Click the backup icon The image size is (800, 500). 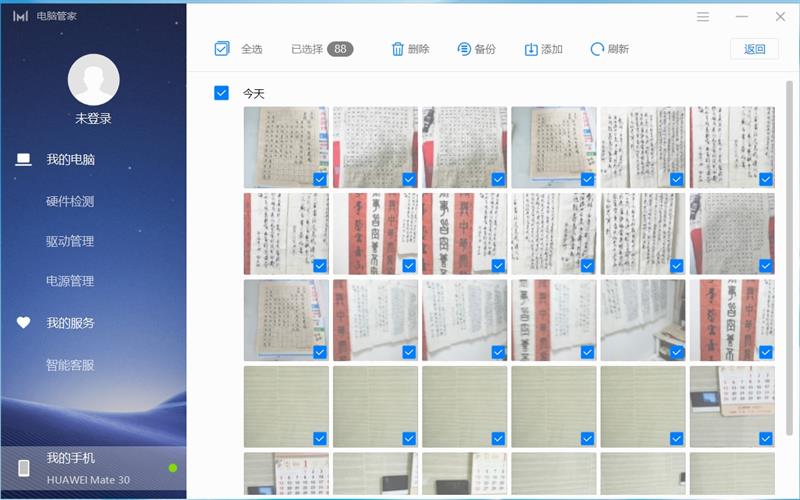click(464, 49)
